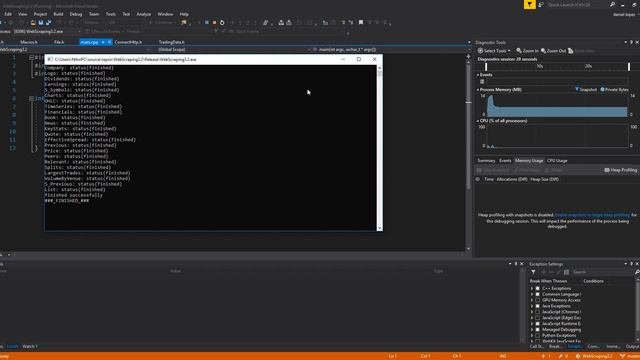Click the pencil pending changes icon in status bar
Image resolution: width=640 pixels, height=360 pixels.
[561, 356]
